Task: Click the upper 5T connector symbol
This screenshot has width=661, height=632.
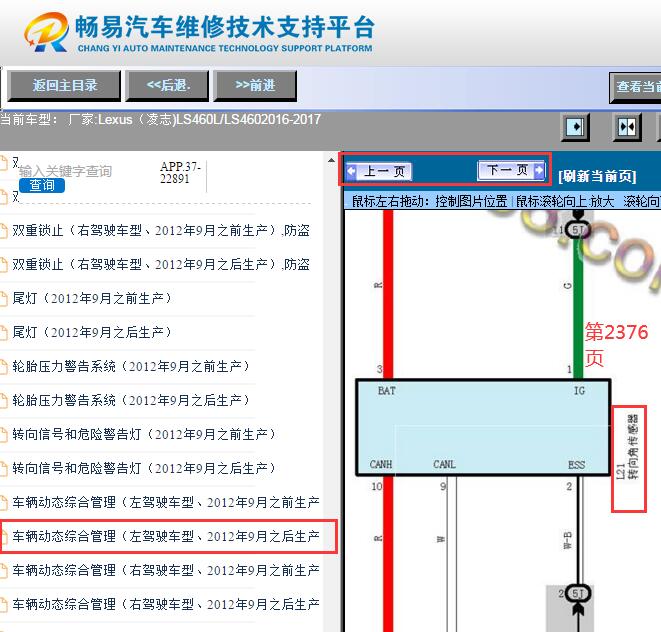Action: coord(578,230)
